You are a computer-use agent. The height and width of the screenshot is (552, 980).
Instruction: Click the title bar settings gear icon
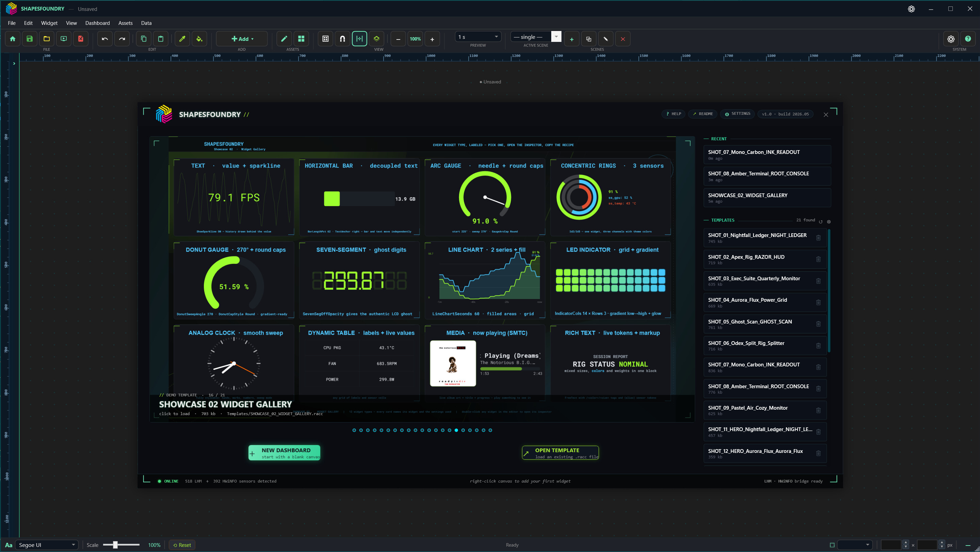coord(911,9)
